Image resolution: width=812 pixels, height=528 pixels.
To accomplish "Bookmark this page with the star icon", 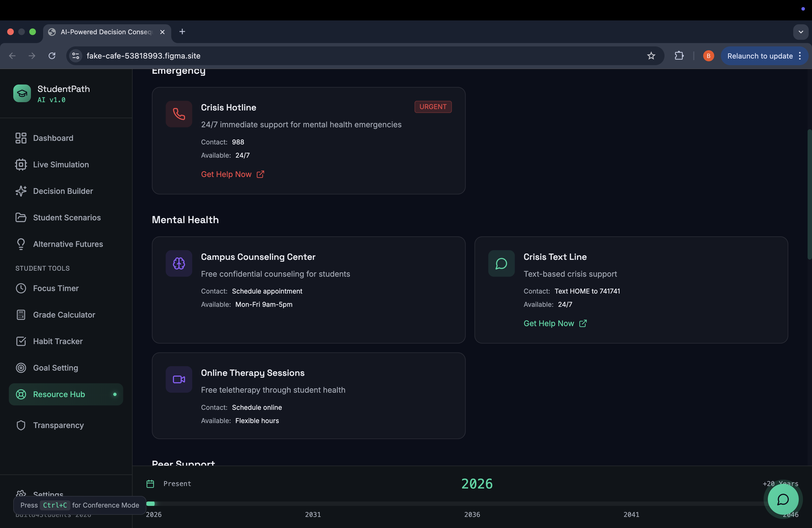I will pos(651,56).
